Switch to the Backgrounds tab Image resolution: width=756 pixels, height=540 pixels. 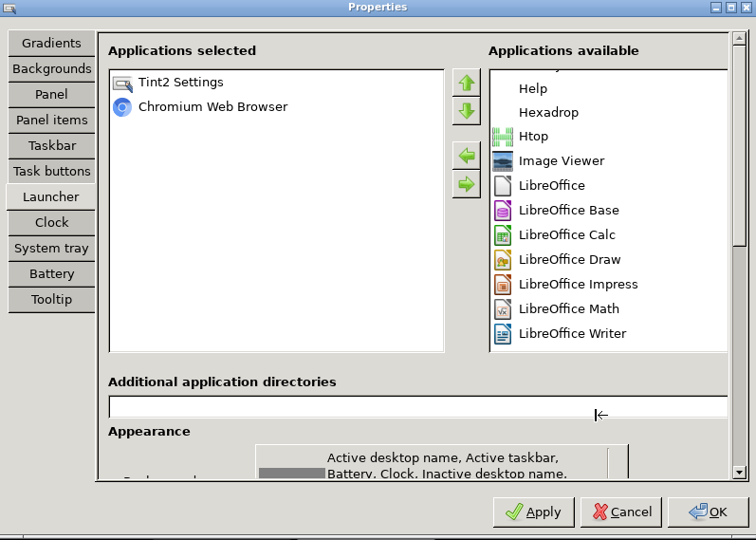[x=51, y=68]
